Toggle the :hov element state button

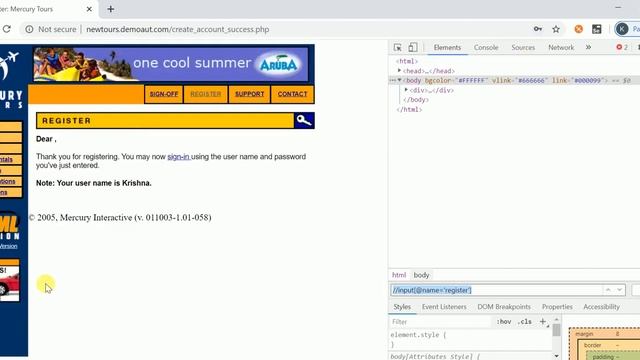(x=504, y=322)
